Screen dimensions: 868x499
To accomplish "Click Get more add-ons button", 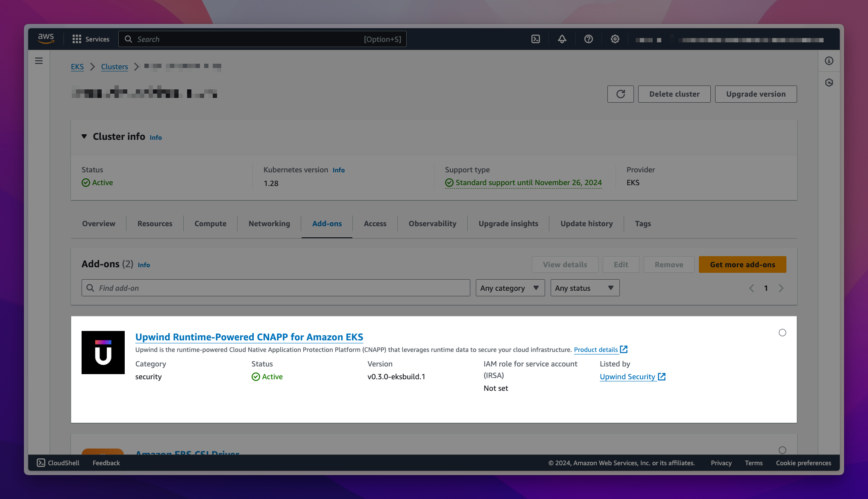I will point(742,265).
